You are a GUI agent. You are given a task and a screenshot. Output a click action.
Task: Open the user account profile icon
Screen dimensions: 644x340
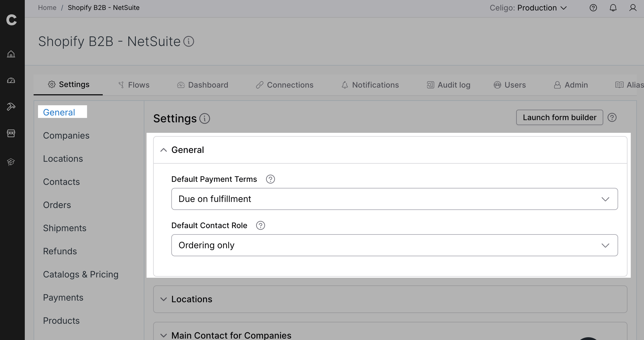[633, 8]
